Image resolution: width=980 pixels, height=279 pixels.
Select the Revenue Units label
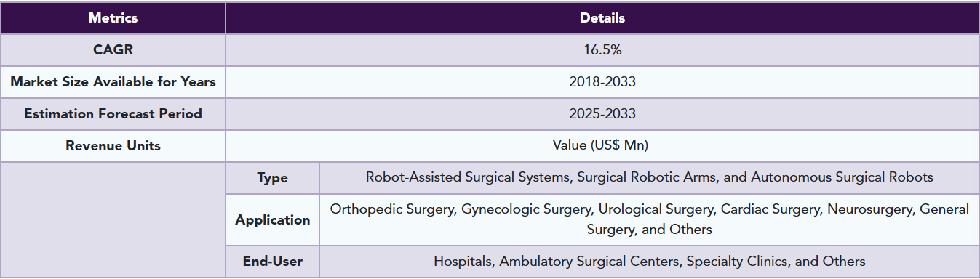coord(113,146)
